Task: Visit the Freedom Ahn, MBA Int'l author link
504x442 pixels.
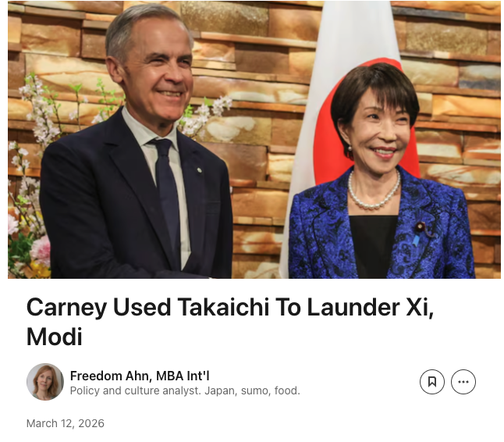Action: 140,376
